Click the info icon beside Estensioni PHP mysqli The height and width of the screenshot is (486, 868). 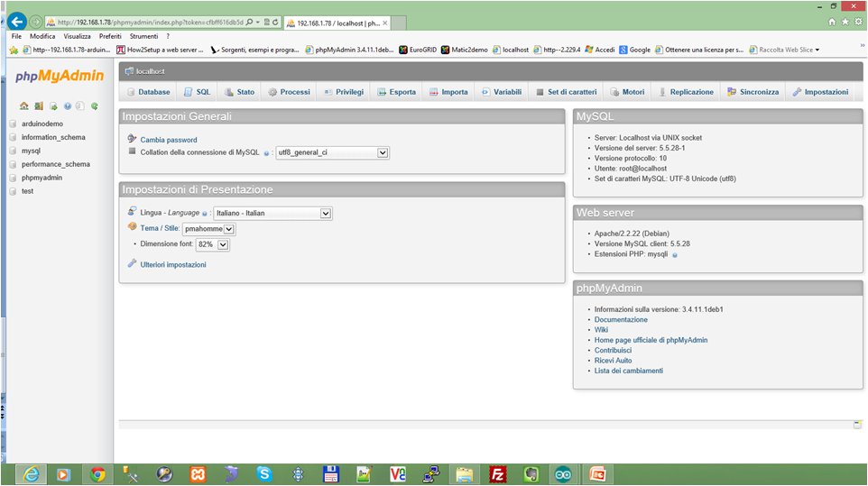(x=675, y=255)
